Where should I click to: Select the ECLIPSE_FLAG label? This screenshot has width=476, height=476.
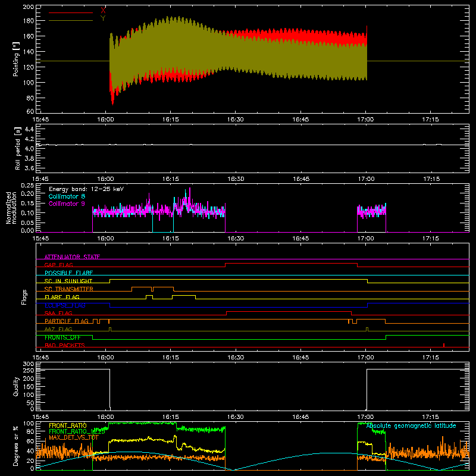point(65,305)
